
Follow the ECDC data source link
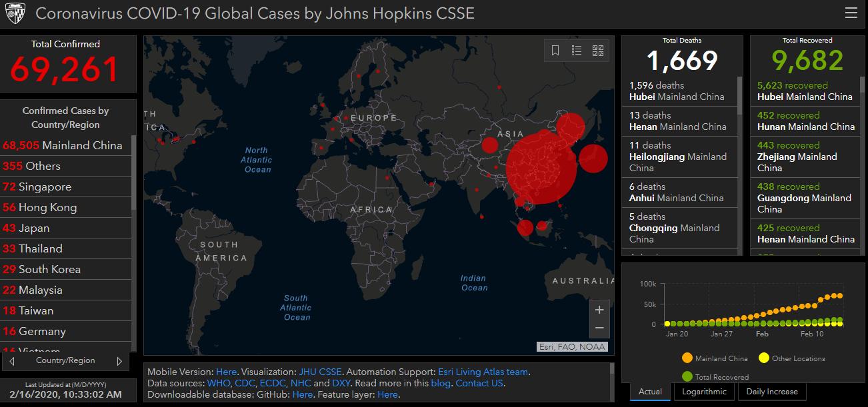coord(272,383)
